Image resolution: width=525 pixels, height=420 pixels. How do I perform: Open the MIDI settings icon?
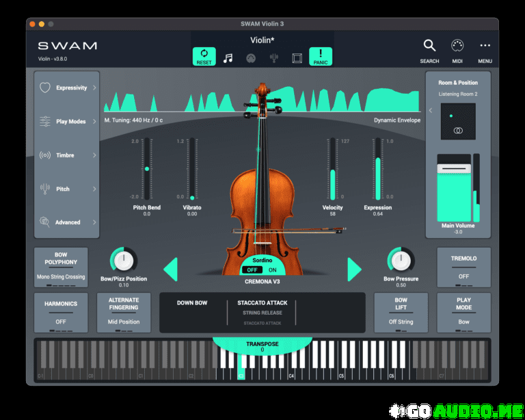click(x=457, y=46)
